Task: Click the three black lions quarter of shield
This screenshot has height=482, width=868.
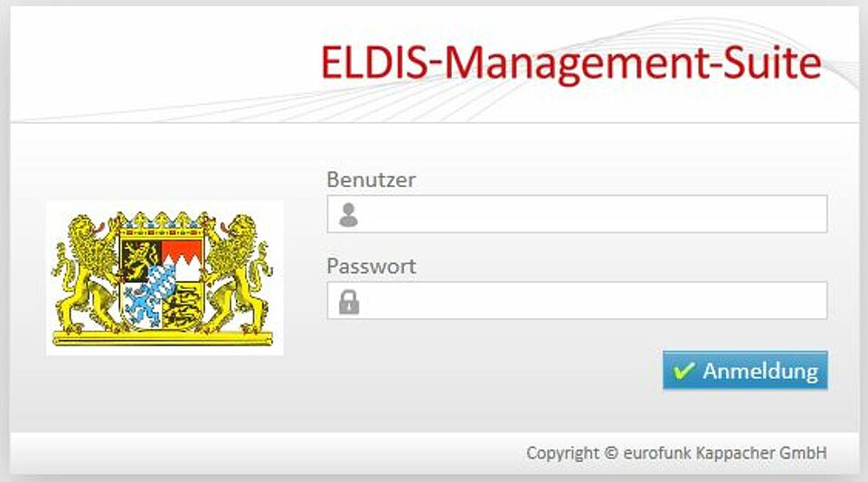Action: coord(182,305)
